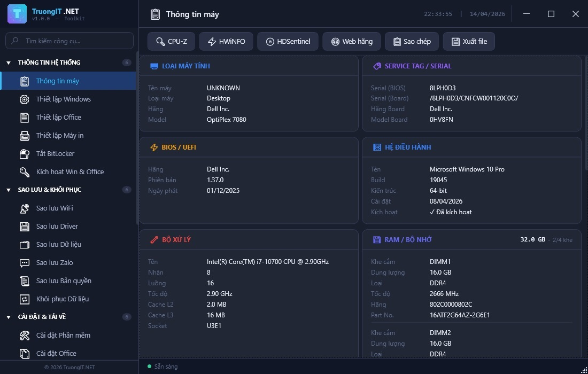Open Sao lưu Bản quyền item
This screenshot has width=588, height=374.
click(x=64, y=281)
